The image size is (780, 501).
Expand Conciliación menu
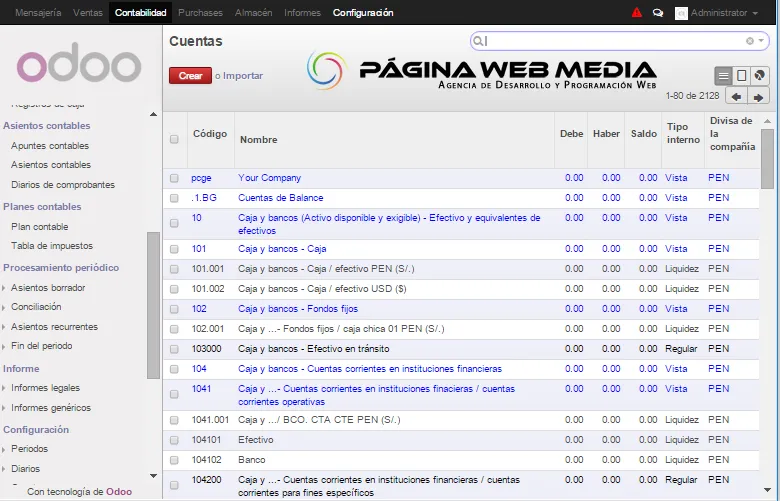coord(36,307)
